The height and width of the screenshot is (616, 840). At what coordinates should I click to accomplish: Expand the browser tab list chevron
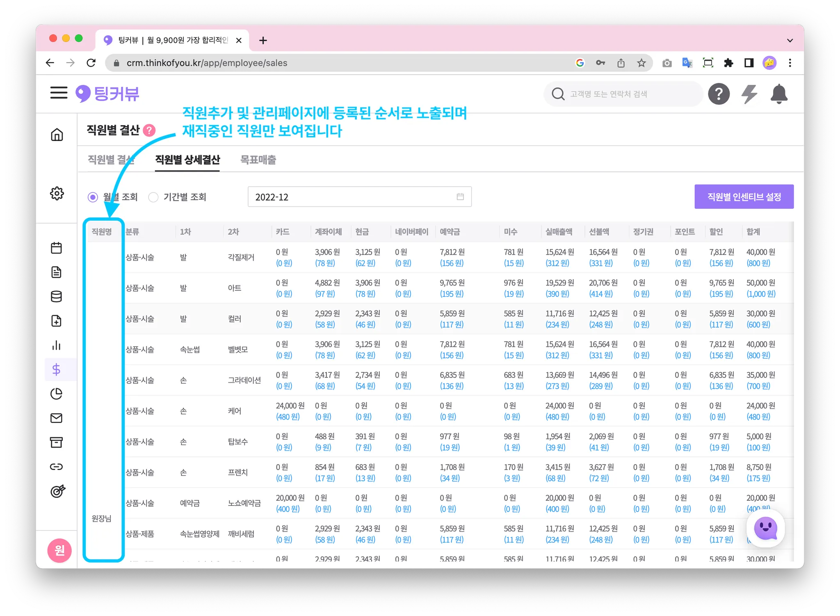click(790, 40)
